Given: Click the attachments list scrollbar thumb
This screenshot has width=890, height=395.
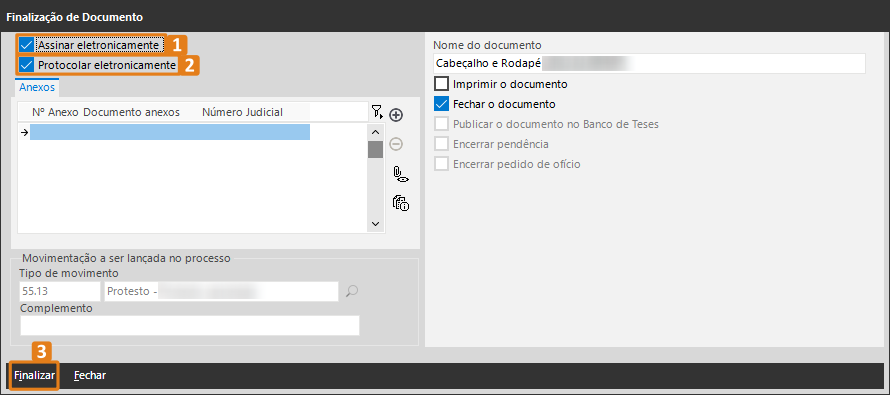Looking at the screenshot, I should [x=375, y=149].
